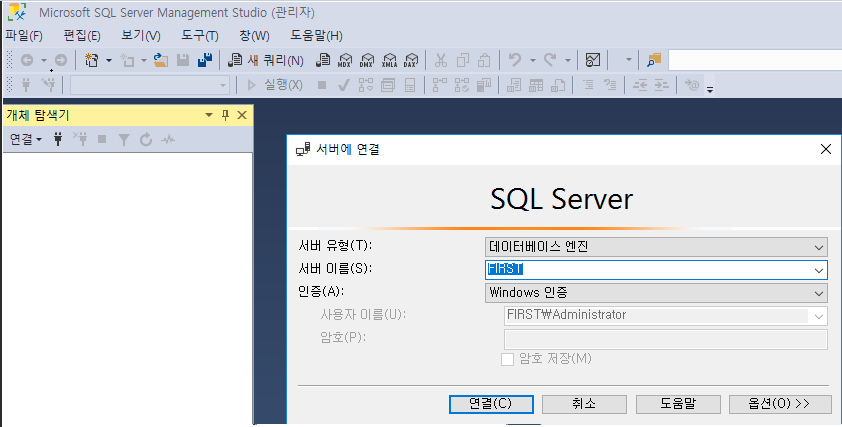This screenshot has height=427, width=842.
Task: Close the Object Explorer panel
Action: click(x=242, y=115)
